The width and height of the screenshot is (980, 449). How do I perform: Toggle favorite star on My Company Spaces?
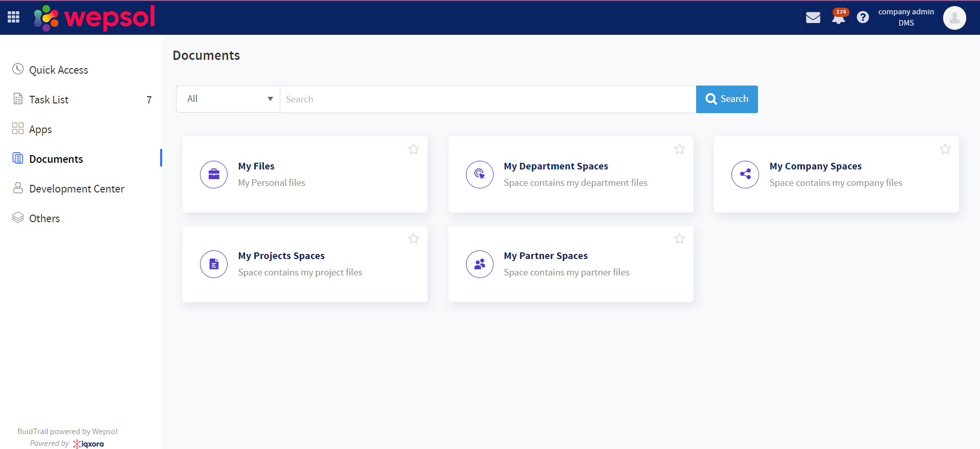pyautogui.click(x=945, y=149)
